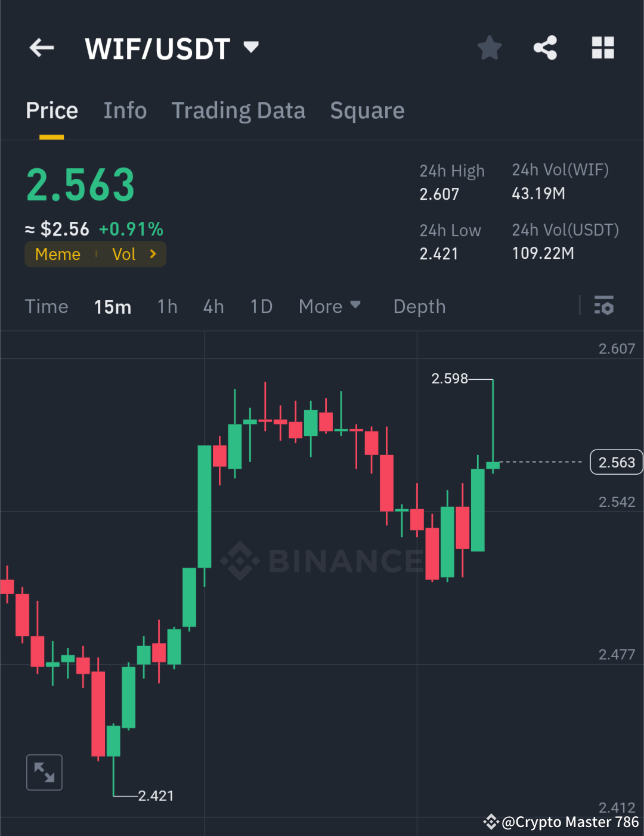Open the Square tab
Screen dimensions: 644x836
point(367,110)
